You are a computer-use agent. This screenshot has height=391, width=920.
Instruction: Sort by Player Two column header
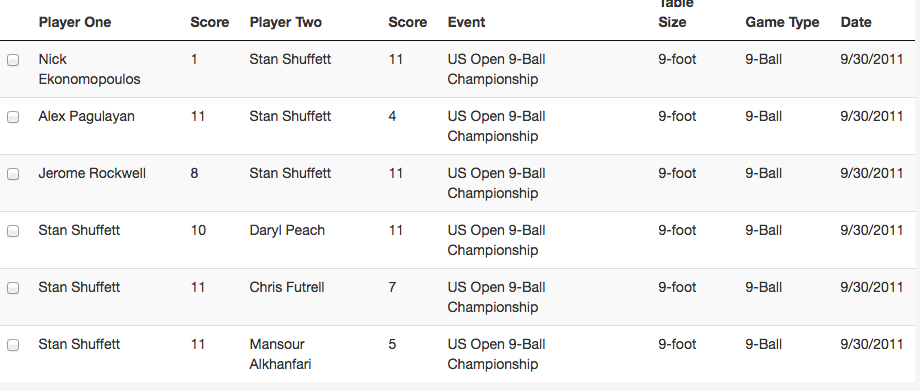(286, 22)
